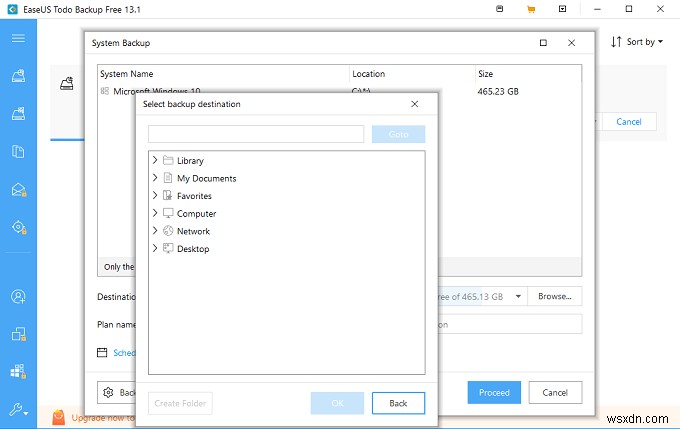Click the Computer monitor icon
680x429 pixels.
coord(168,213)
